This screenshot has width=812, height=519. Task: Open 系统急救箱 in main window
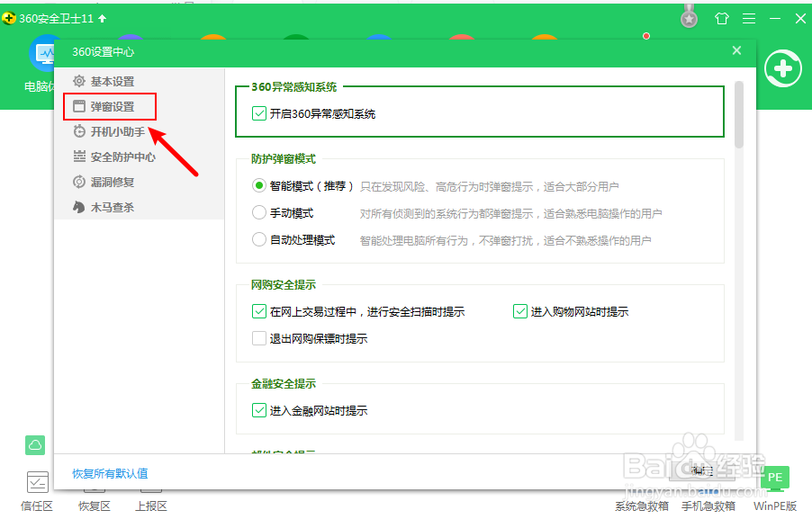click(642, 506)
